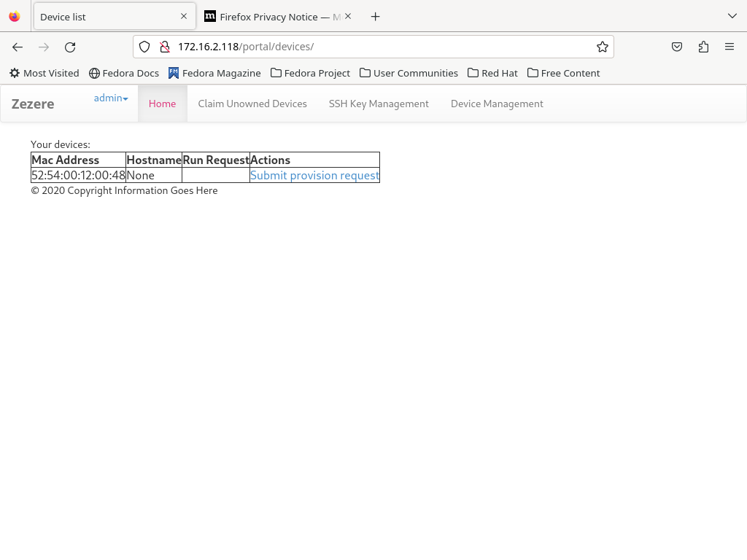This screenshot has height=560, width=747.
Task: Open a new tab with plus button
Action: pyautogui.click(x=376, y=17)
